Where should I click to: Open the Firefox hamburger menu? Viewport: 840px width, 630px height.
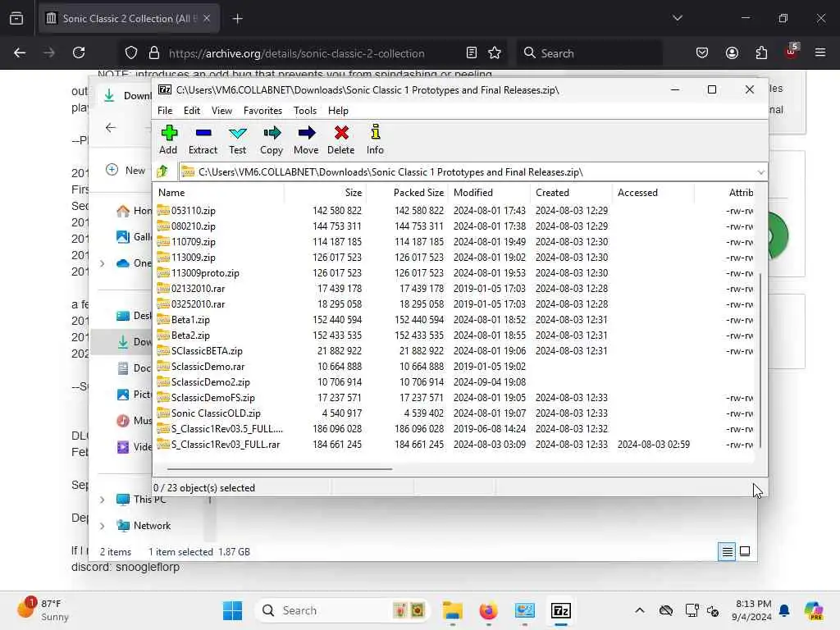(x=820, y=52)
